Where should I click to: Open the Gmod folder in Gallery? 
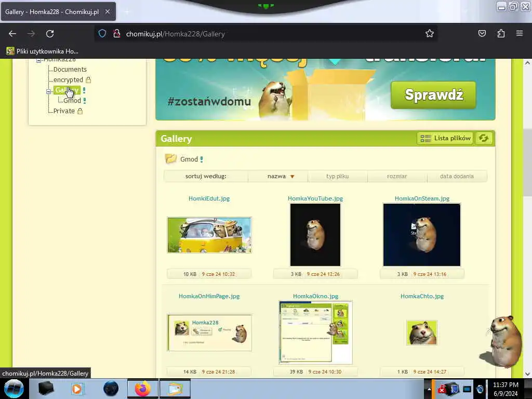point(189,159)
